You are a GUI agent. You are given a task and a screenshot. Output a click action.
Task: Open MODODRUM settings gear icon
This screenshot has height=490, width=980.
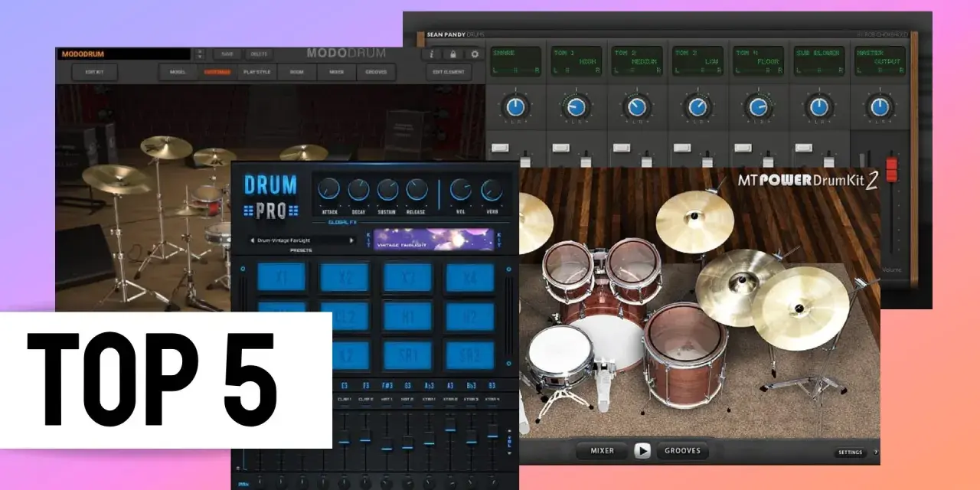475,54
